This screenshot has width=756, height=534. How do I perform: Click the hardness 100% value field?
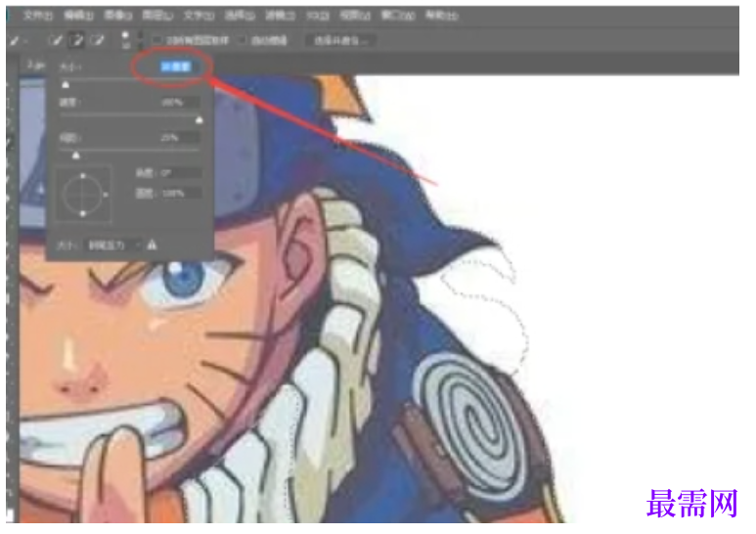(x=177, y=103)
